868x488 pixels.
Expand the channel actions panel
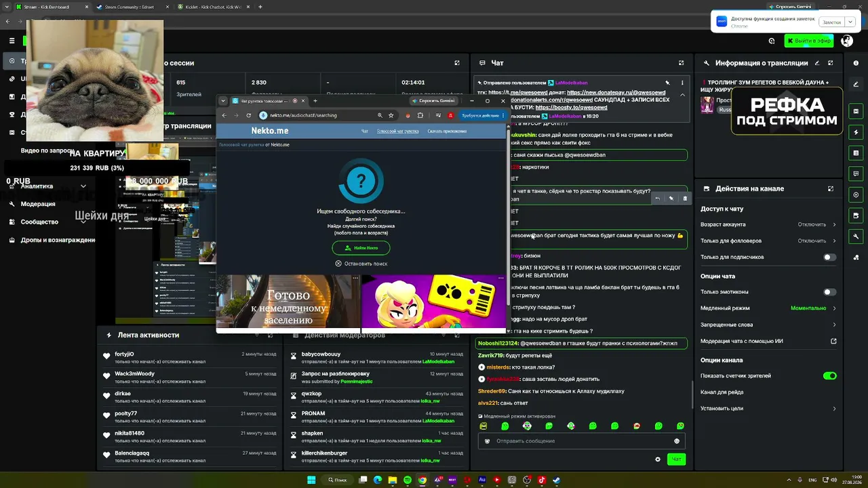[x=831, y=188]
